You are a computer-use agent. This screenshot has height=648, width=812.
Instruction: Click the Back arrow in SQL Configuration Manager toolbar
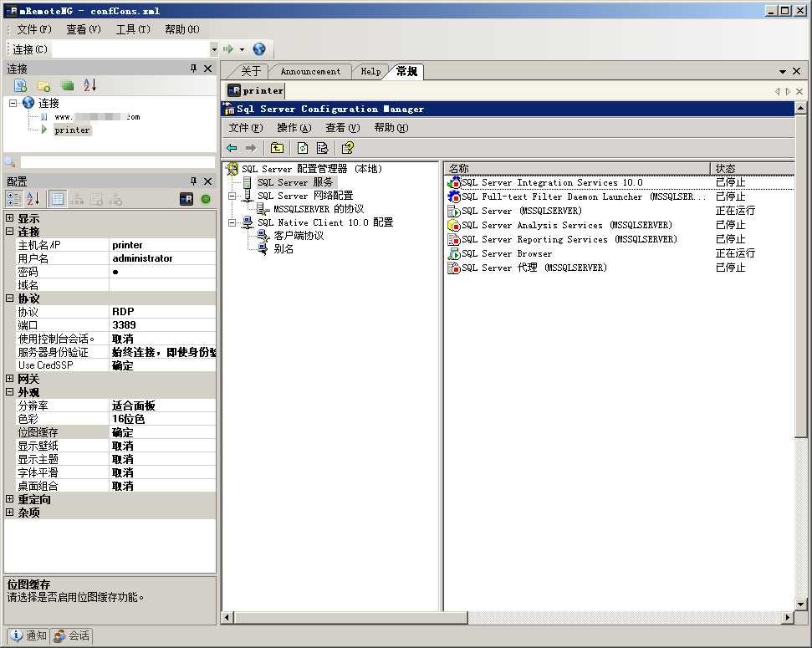click(x=232, y=148)
